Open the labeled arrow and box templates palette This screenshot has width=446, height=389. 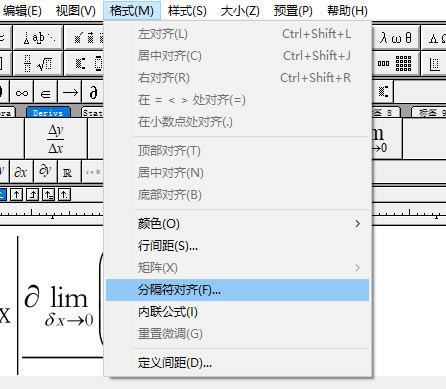click(x=84, y=63)
